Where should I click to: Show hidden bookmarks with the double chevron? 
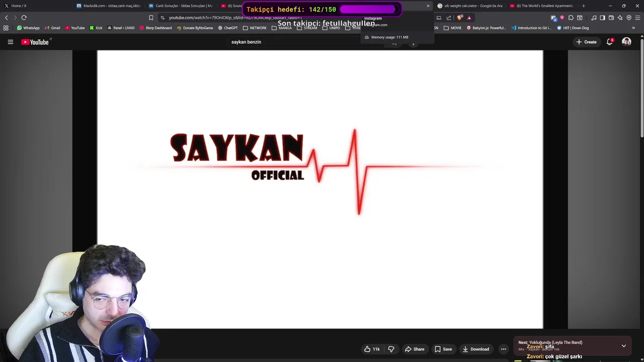pyautogui.click(x=633, y=28)
